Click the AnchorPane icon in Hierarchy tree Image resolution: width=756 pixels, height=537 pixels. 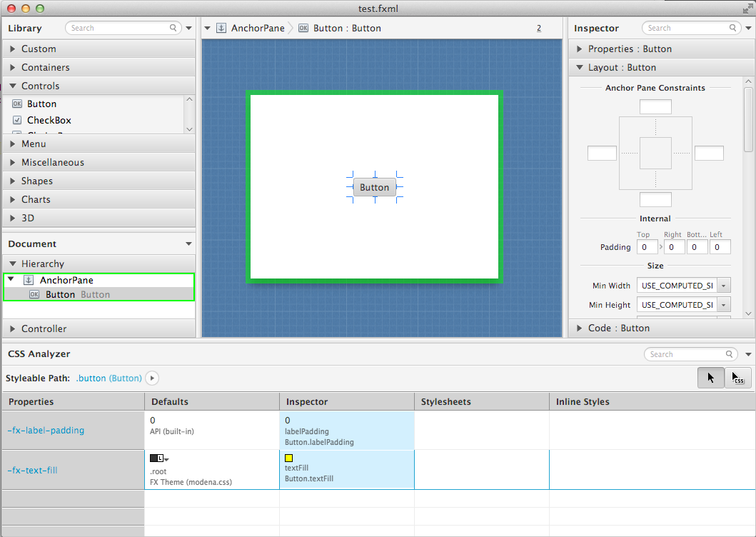click(x=29, y=281)
